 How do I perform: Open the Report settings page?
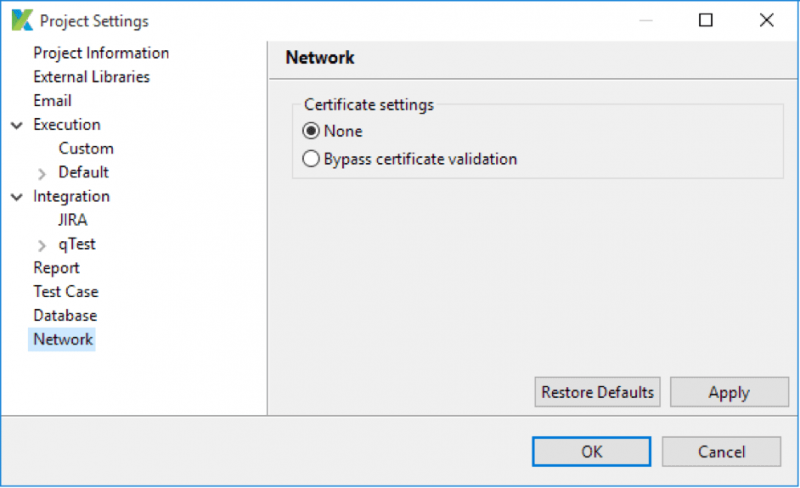click(x=56, y=268)
